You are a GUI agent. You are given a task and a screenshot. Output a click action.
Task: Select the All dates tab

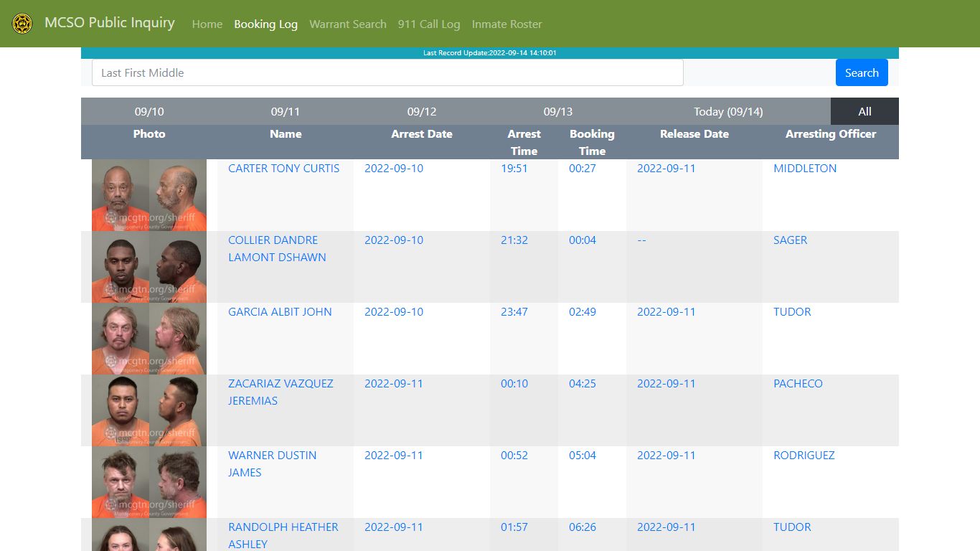click(x=864, y=111)
